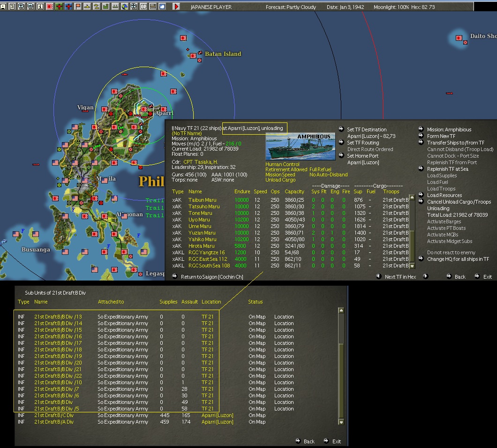Open commander 'CPT Tasaka, H.' link
This screenshot has width=497, height=448.
(200, 162)
